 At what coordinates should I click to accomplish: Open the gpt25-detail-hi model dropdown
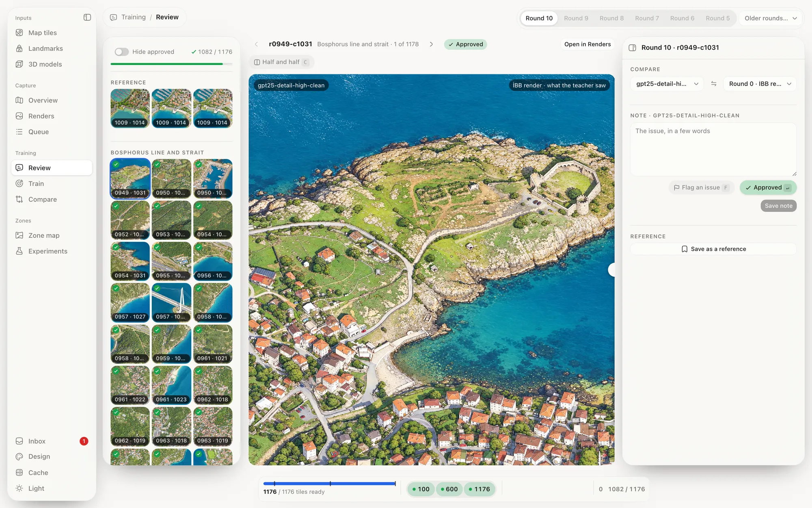[x=667, y=84]
